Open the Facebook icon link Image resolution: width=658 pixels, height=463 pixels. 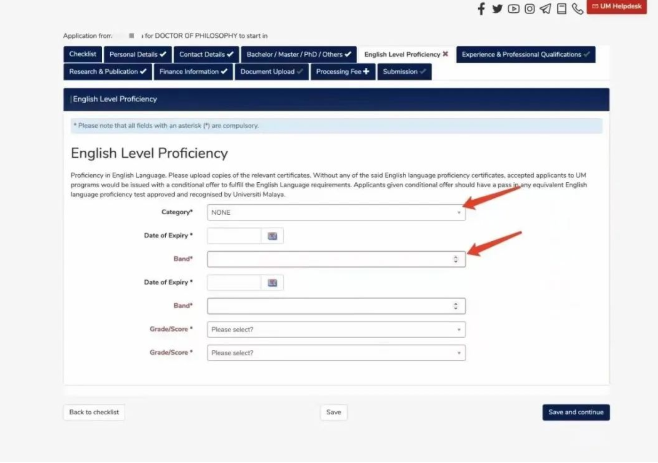(481, 9)
